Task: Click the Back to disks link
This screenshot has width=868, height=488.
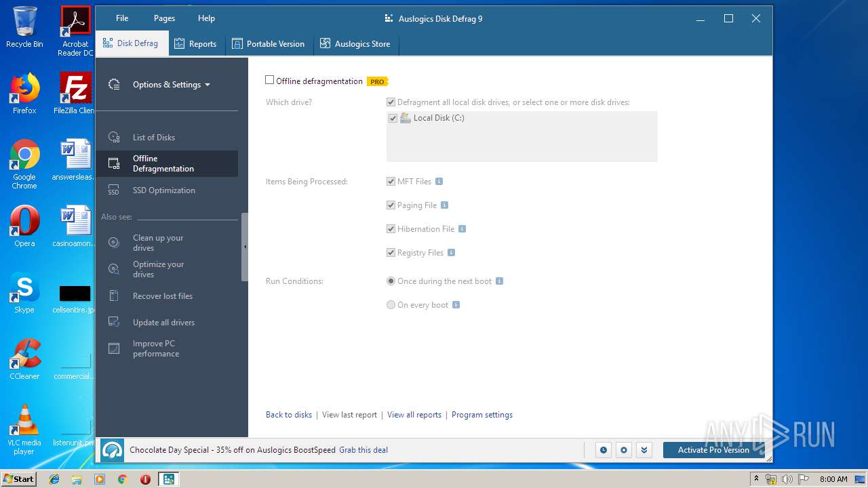Action: [x=289, y=415]
